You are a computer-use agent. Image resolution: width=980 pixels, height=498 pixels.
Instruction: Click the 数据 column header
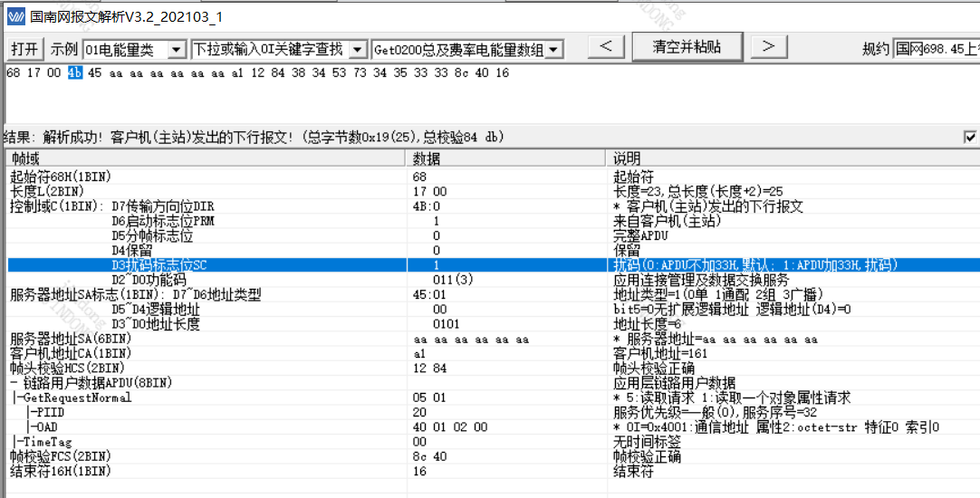506,158
